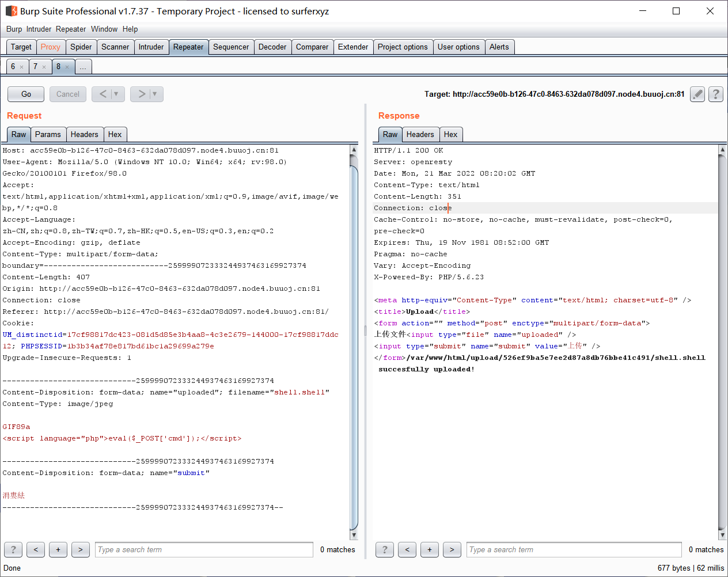The image size is (728, 577).
Task: Click response scrollbar down arrow
Action: click(722, 535)
